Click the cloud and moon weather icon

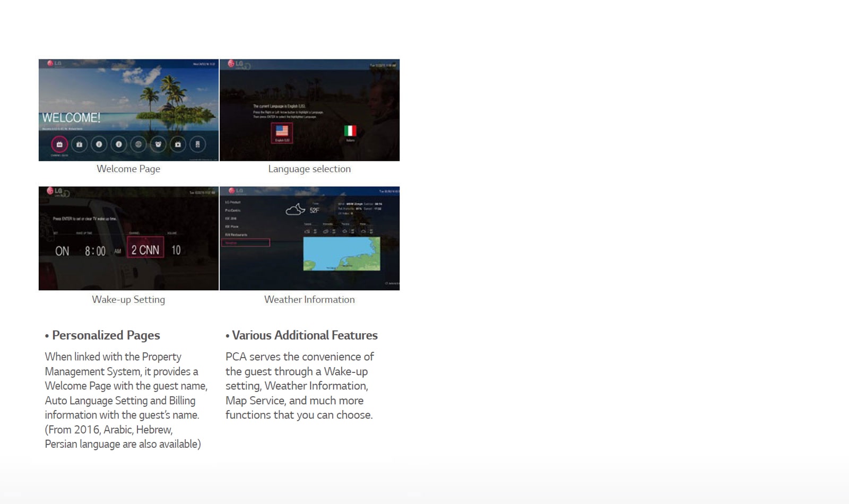(x=295, y=210)
